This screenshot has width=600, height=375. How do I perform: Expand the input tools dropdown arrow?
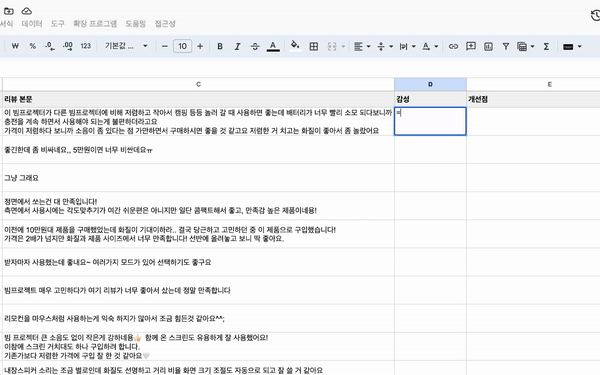pos(580,47)
